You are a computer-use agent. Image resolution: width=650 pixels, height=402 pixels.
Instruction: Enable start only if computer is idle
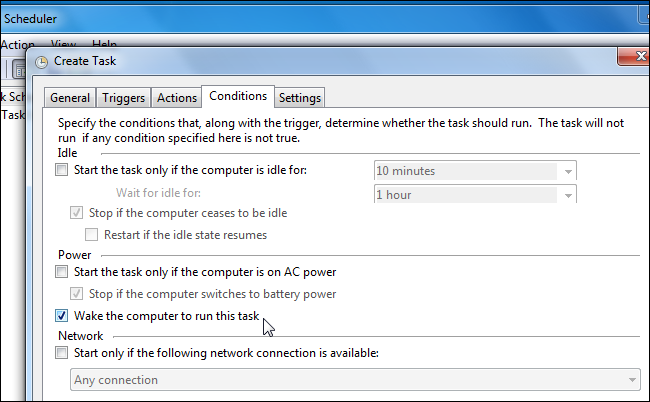click(61, 170)
